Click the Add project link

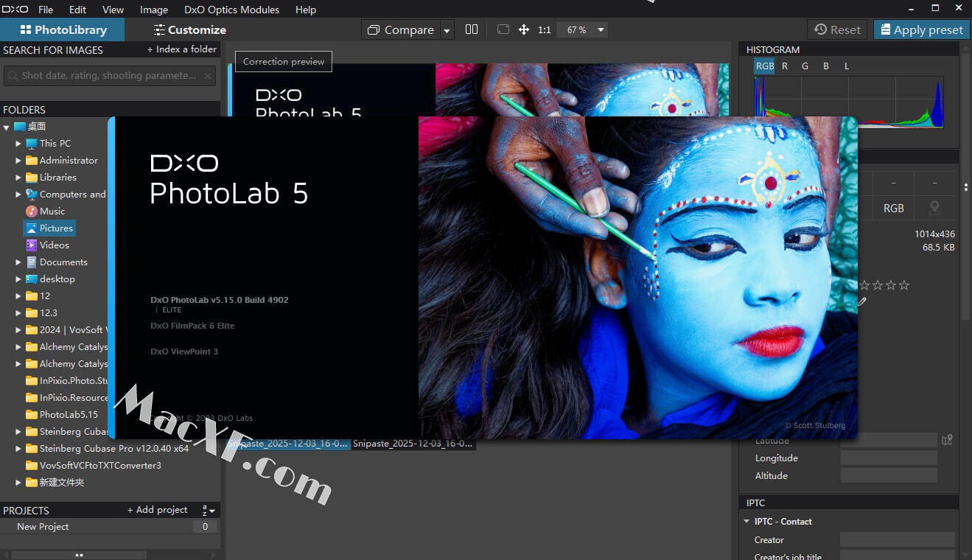pos(157,510)
